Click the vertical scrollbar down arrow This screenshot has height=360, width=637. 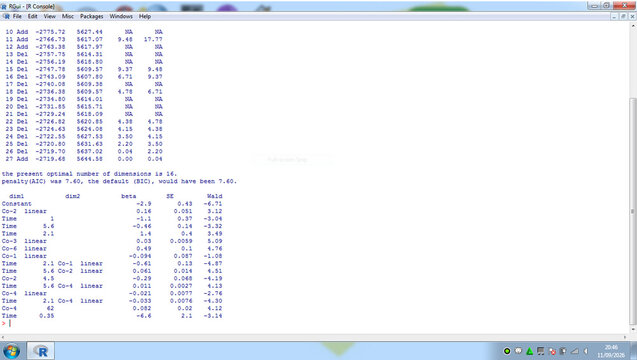pyautogui.click(x=633, y=329)
